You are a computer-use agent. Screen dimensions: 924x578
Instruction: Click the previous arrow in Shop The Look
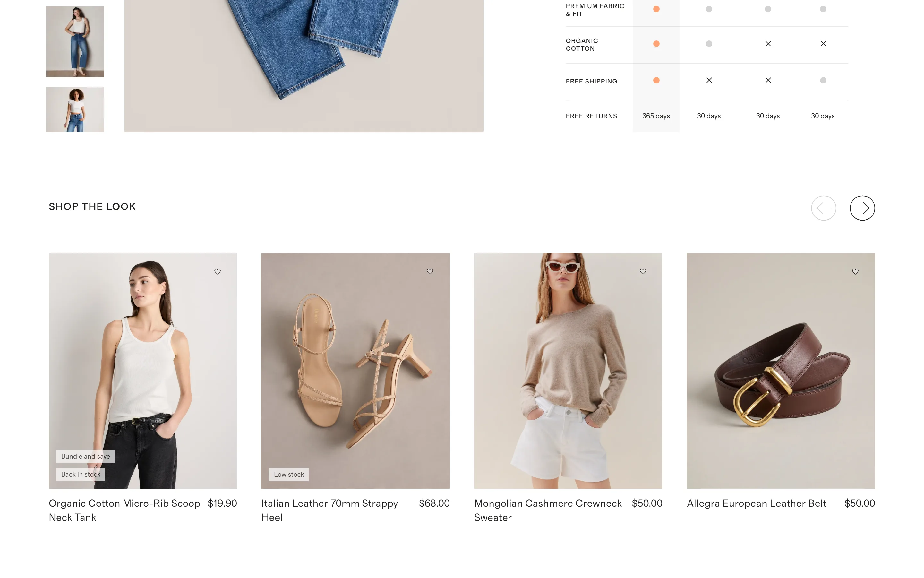[824, 208]
